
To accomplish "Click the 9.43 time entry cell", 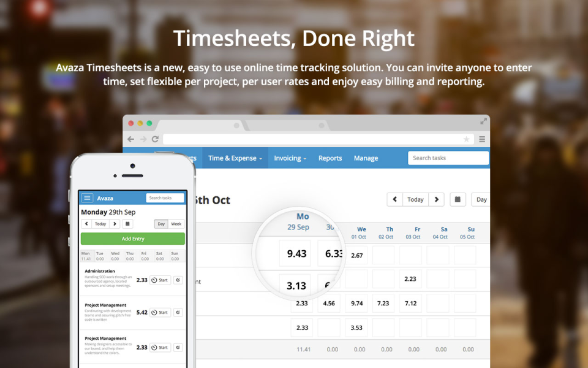I will point(295,253).
